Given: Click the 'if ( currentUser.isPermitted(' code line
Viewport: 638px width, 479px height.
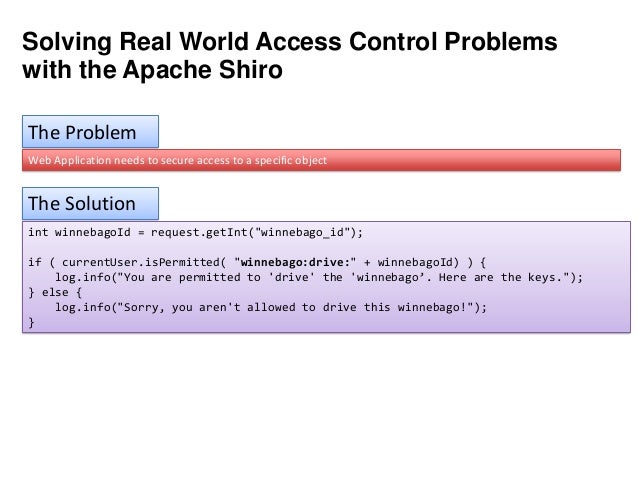Looking at the screenshot, I should (x=257, y=262).
